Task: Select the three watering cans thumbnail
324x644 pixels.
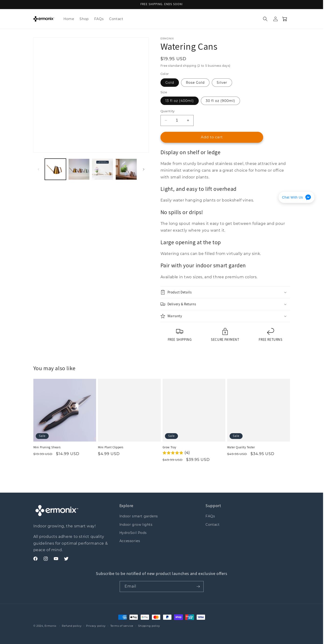Action: [79, 170]
